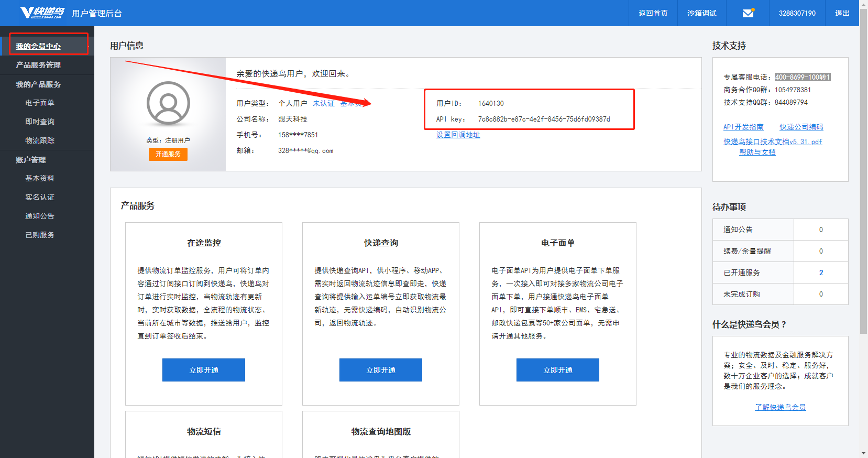Open 沙箱调试 in the top bar

click(701, 13)
